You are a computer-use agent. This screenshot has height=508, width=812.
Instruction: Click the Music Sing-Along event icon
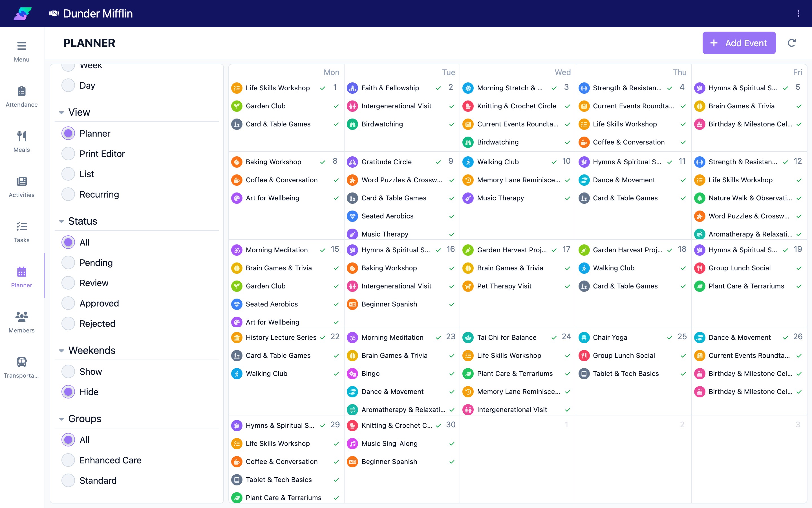352,443
